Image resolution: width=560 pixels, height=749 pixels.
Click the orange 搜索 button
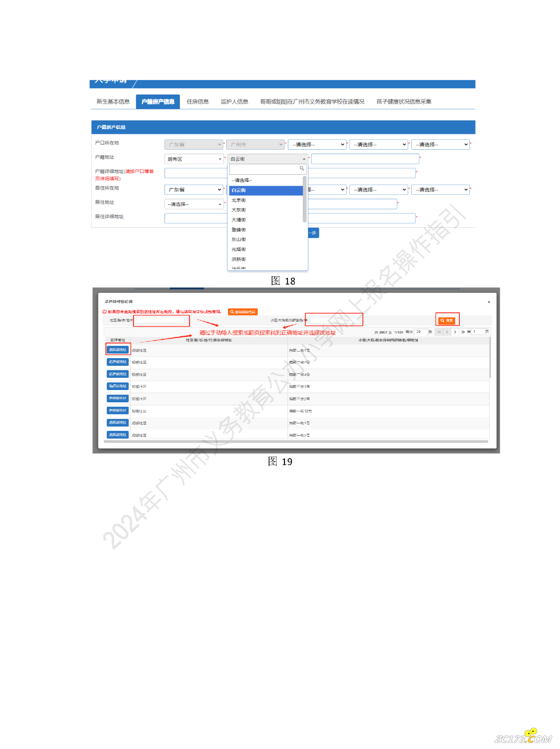click(x=447, y=320)
